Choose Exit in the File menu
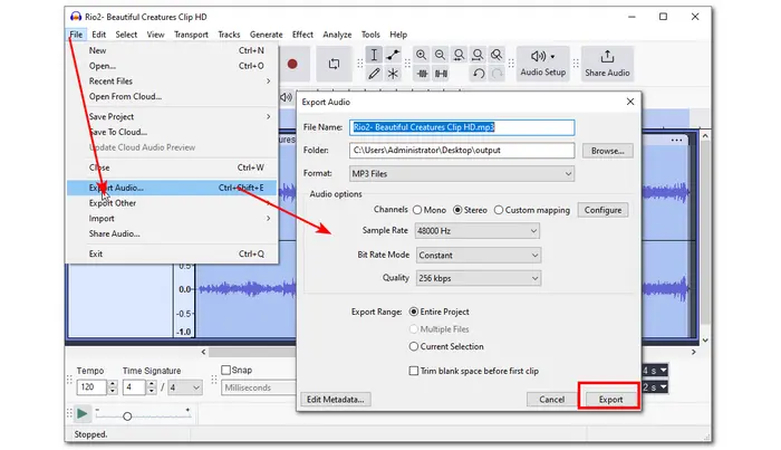 tap(171, 254)
